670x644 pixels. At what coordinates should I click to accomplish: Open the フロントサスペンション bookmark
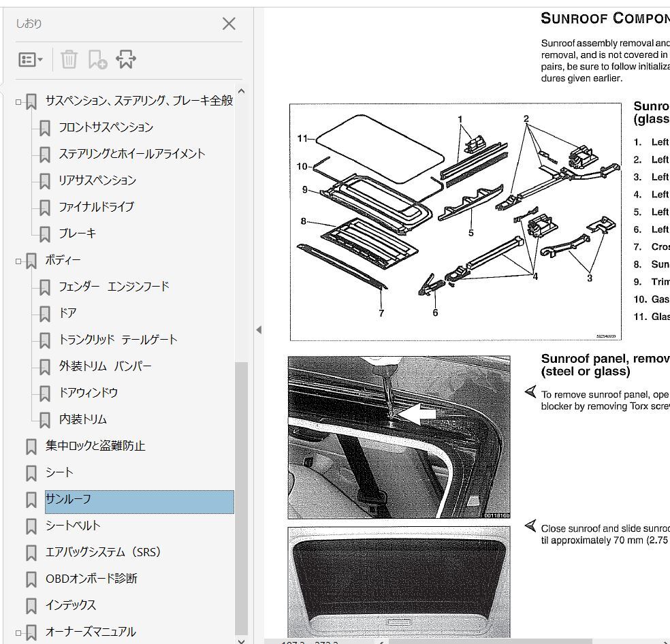pyautogui.click(x=106, y=127)
